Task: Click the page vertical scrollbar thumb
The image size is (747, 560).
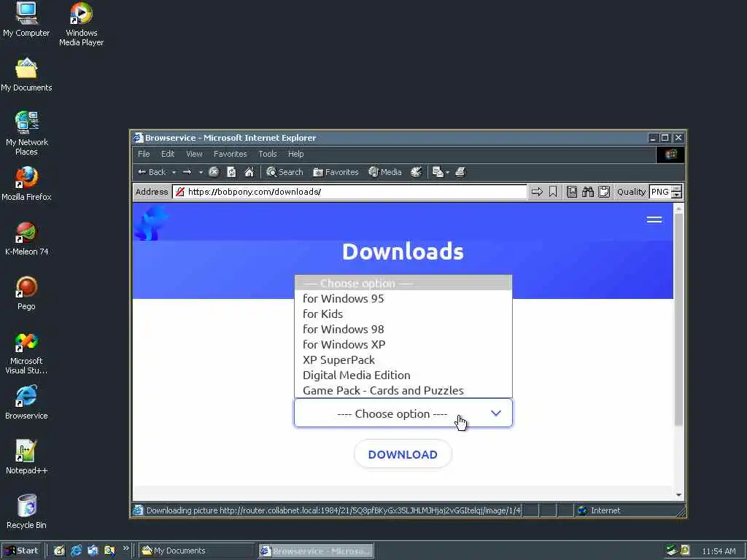Action: point(679,319)
